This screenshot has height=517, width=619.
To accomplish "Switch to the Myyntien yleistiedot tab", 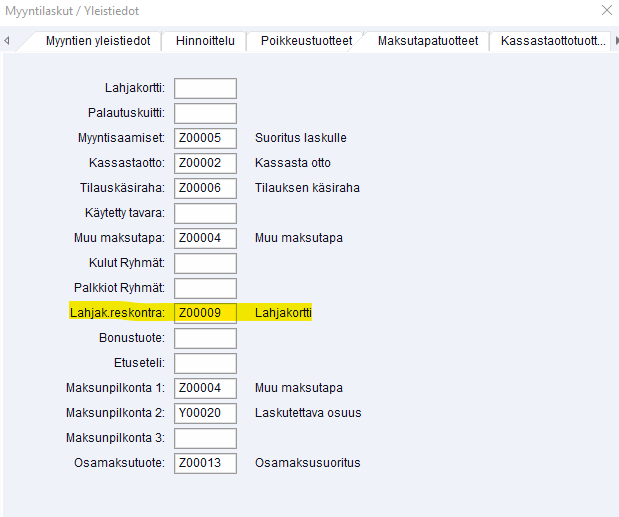I will pyautogui.click(x=98, y=41).
